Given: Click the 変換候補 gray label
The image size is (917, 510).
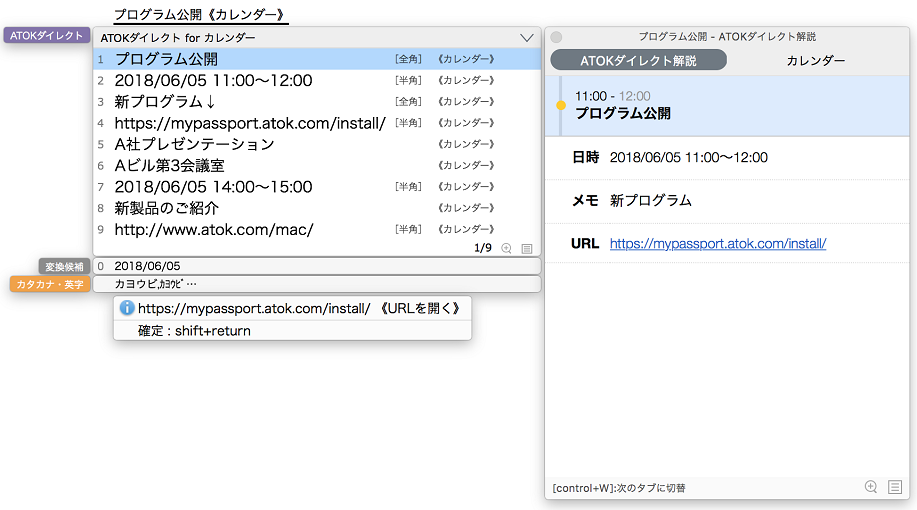Looking at the screenshot, I should point(64,267).
